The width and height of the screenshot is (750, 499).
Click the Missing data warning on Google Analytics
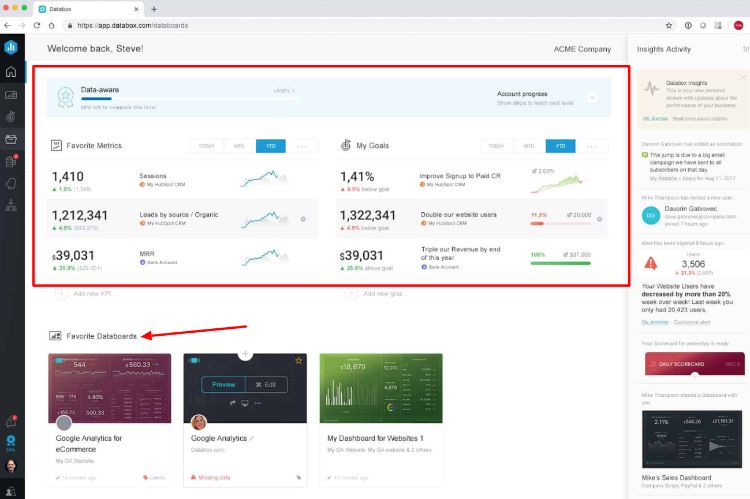point(210,477)
